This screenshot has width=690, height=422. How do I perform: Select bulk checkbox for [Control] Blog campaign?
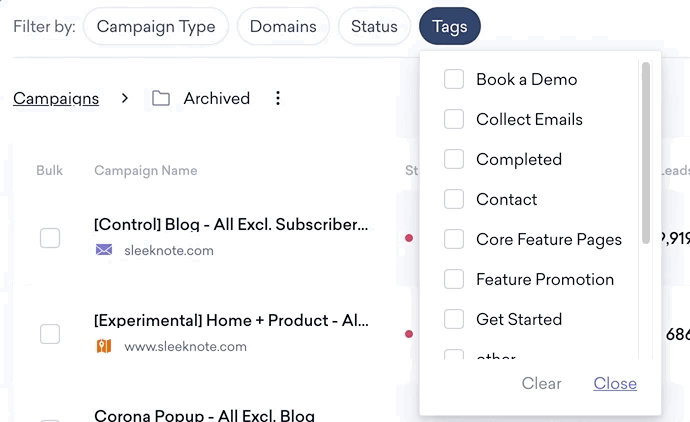coord(50,238)
